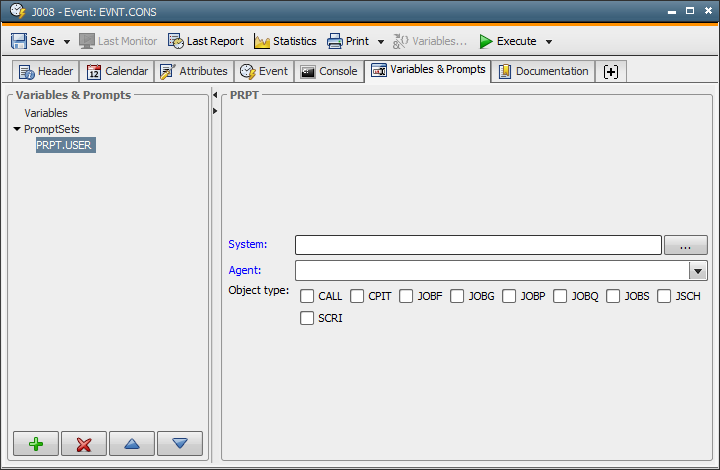This screenshot has height=470, width=720.
Task: Collapse the PromptSets tree node
Action: pos(17,129)
